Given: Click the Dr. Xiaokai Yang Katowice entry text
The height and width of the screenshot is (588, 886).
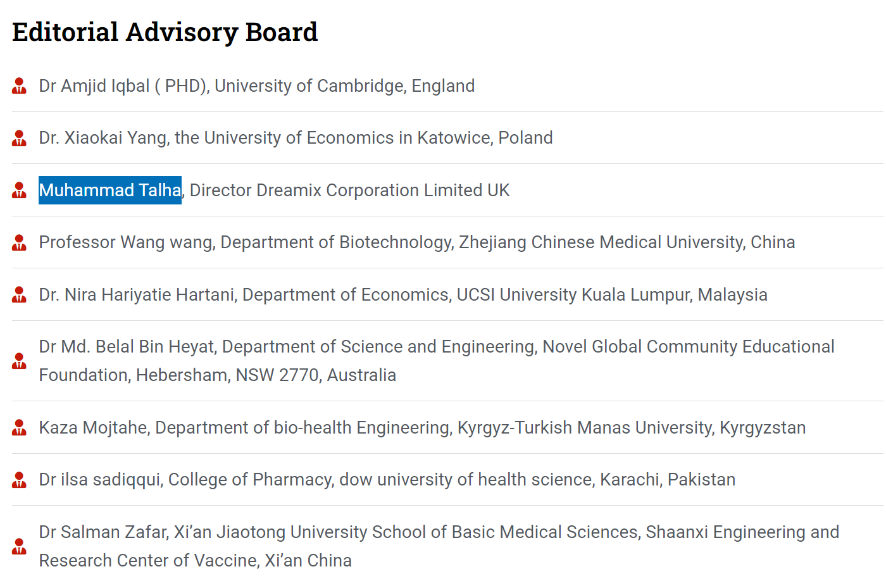Looking at the screenshot, I should pyautogui.click(x=296, y=138).
